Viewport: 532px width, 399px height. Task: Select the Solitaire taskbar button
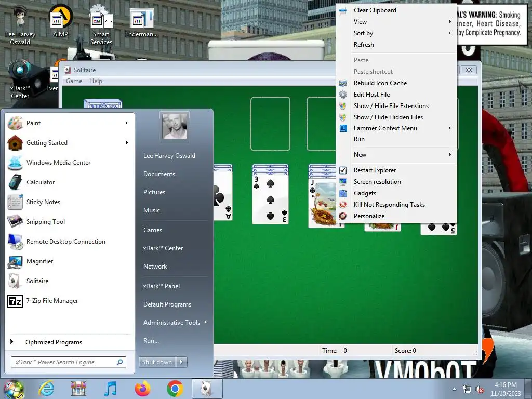[x=207, y=389]
